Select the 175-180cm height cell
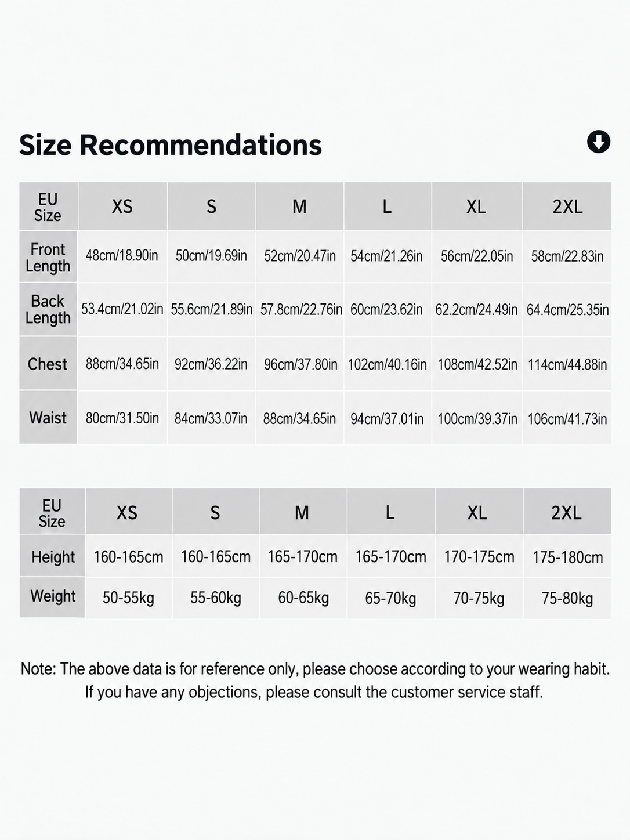The height and width of the screenshot is (840, 630). click(567, 557)
